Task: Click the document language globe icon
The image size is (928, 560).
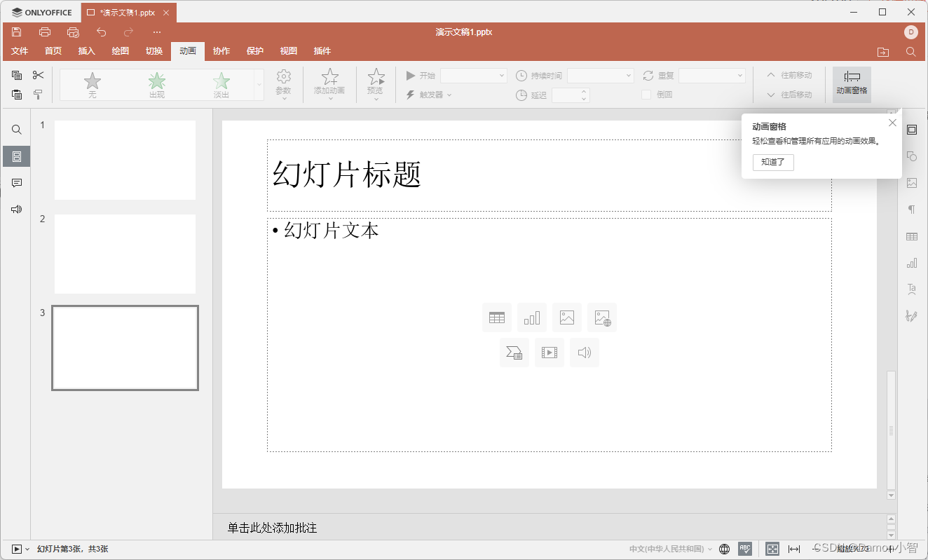Action: pos(725,549)
